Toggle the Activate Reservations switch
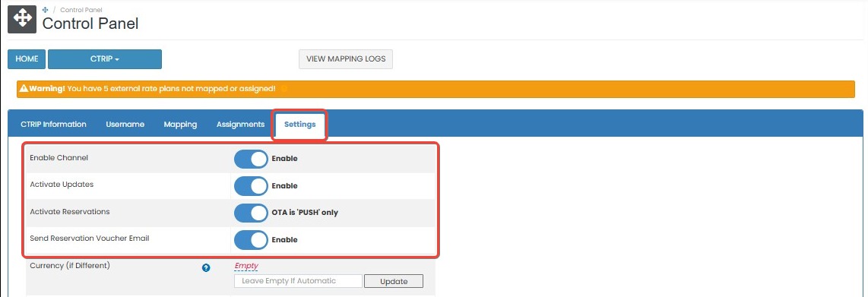868x297 pixels. pyautogui.click(x=251, y=213)
